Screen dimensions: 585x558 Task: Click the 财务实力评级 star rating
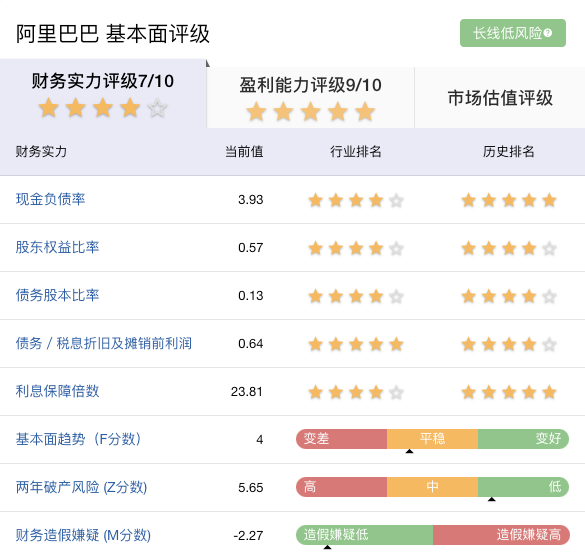click(103, 108)
